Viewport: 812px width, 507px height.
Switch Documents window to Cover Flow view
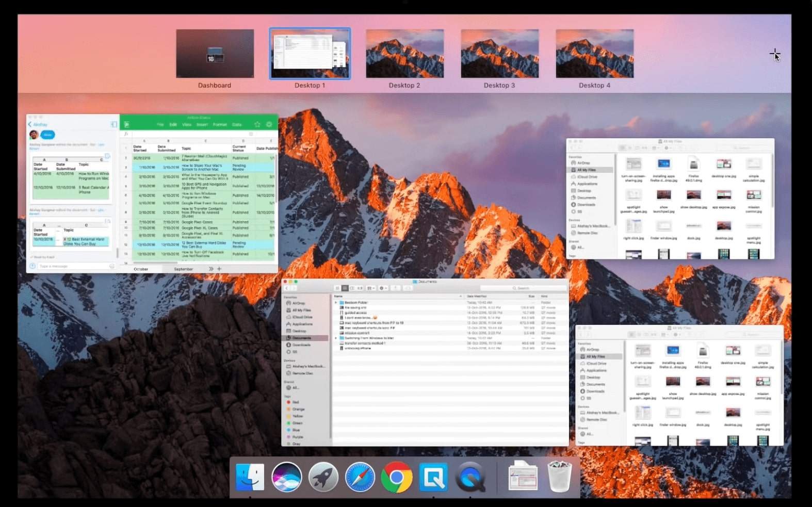360,288
